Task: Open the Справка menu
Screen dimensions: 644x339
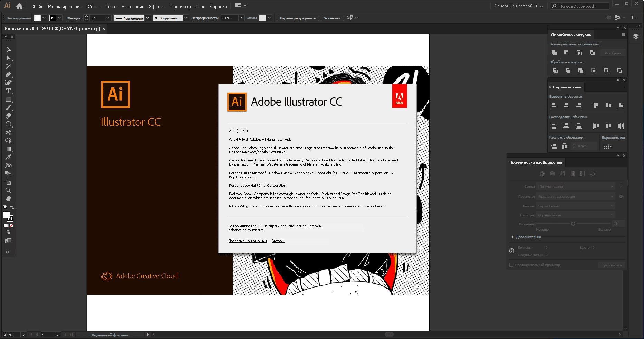Action: click(x=218, y=7)
